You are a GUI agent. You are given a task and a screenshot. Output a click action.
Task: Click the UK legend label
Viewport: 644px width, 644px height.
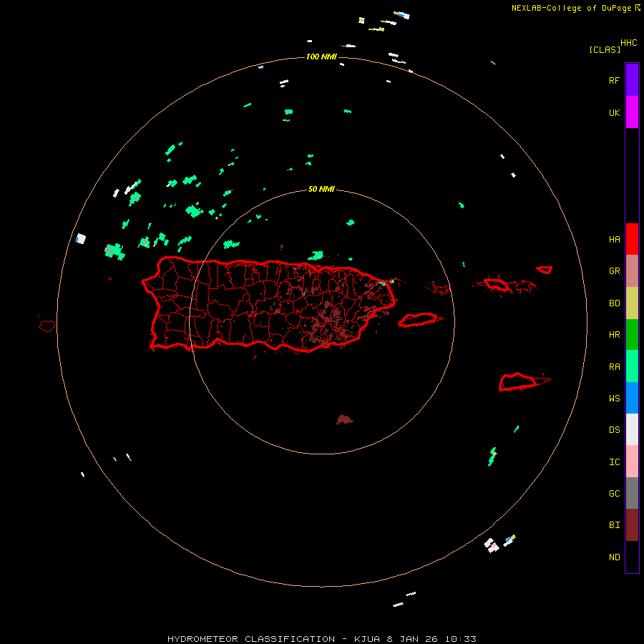click(x=614, y=113)
